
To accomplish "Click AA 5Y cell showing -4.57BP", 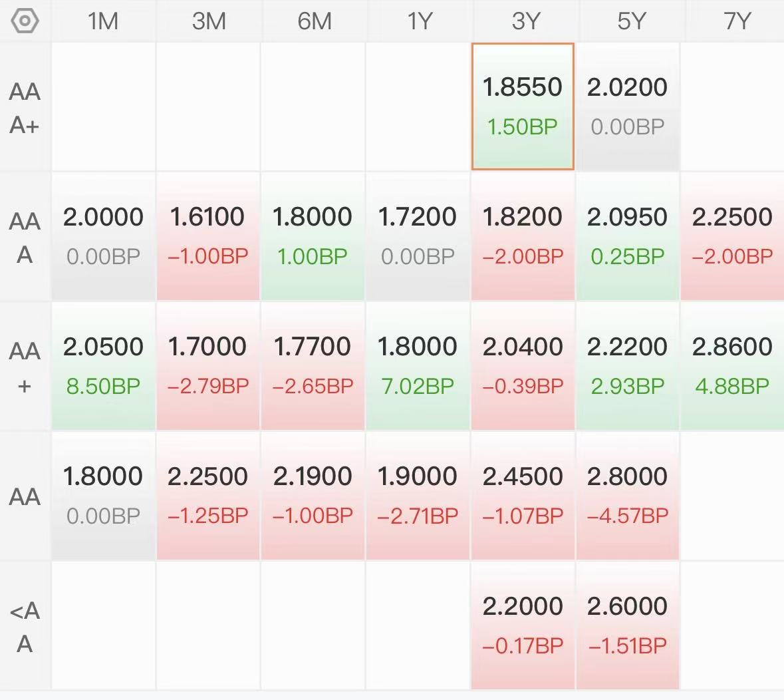I will 628,495.
